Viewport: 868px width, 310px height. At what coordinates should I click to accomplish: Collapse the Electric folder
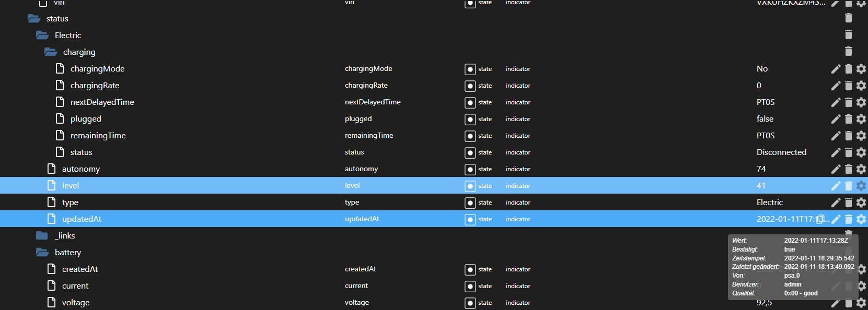tap(43, 35)
